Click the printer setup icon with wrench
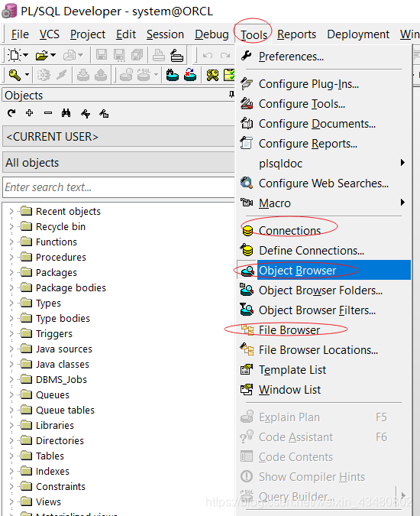Viewport: 420px width, 516px height. pos(177,55)
